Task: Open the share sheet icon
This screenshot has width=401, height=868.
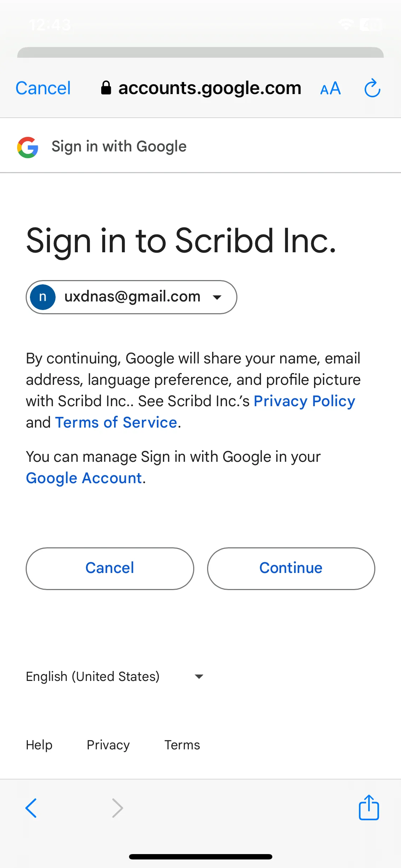Action: tap(369, 807)
